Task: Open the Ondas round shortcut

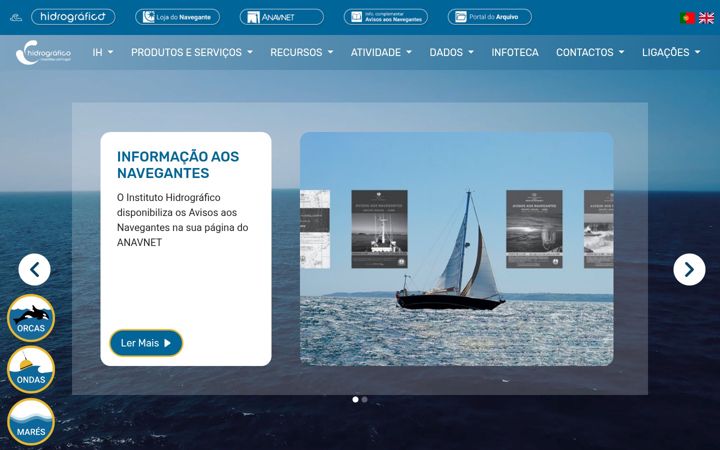Action: click(31, 370)
